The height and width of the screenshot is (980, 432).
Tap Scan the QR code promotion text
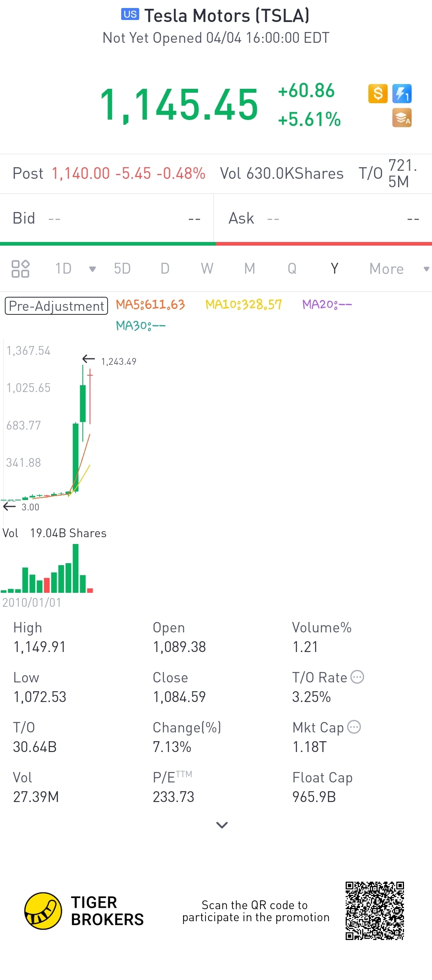pos(256,911)
